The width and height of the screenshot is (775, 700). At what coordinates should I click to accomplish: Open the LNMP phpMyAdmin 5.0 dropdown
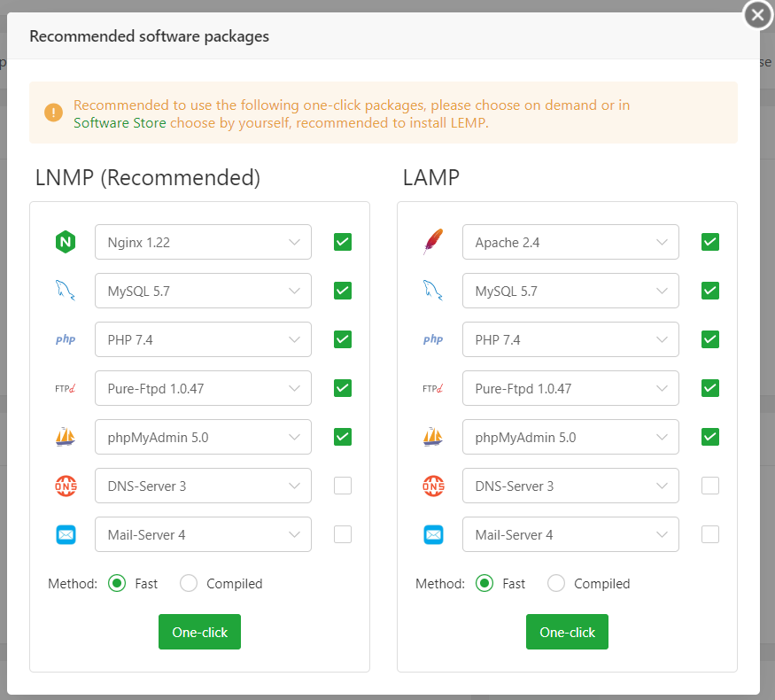tap(203, 437)
